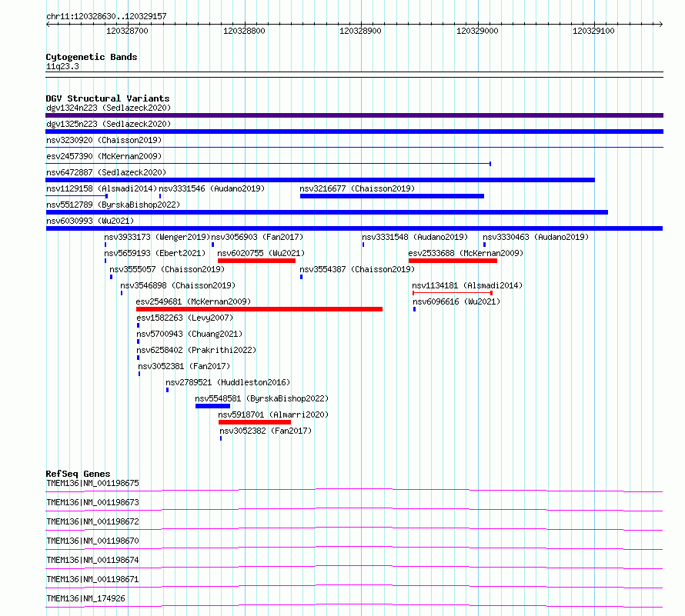Open TMEM136|NM_174926 transcript
Image resolution: width=685 pixels, height=616 pixels.
click(85, 598)
